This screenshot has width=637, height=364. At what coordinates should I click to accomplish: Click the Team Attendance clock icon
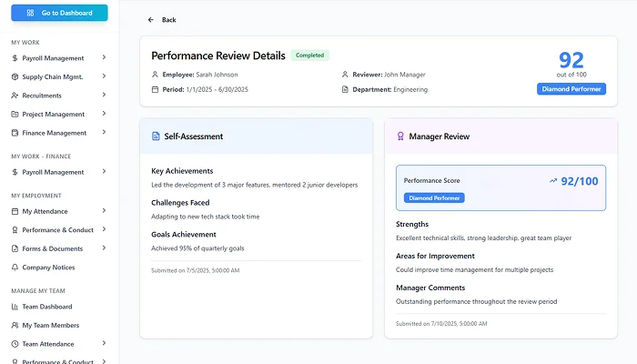click(x=15, y=344)
